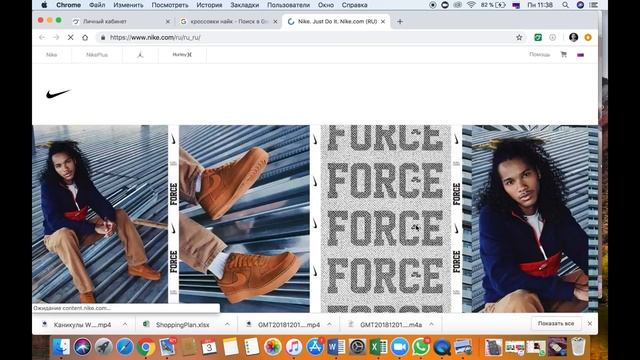Open the green Chrome extension icon

click(x=538, y=38)
